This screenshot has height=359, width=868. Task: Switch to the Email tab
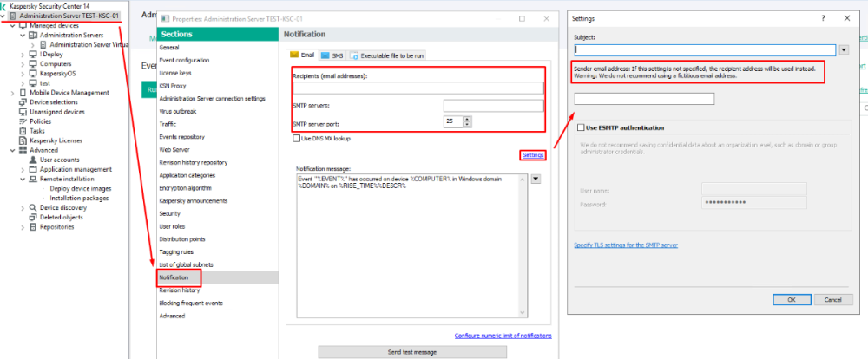coord(302,55)
